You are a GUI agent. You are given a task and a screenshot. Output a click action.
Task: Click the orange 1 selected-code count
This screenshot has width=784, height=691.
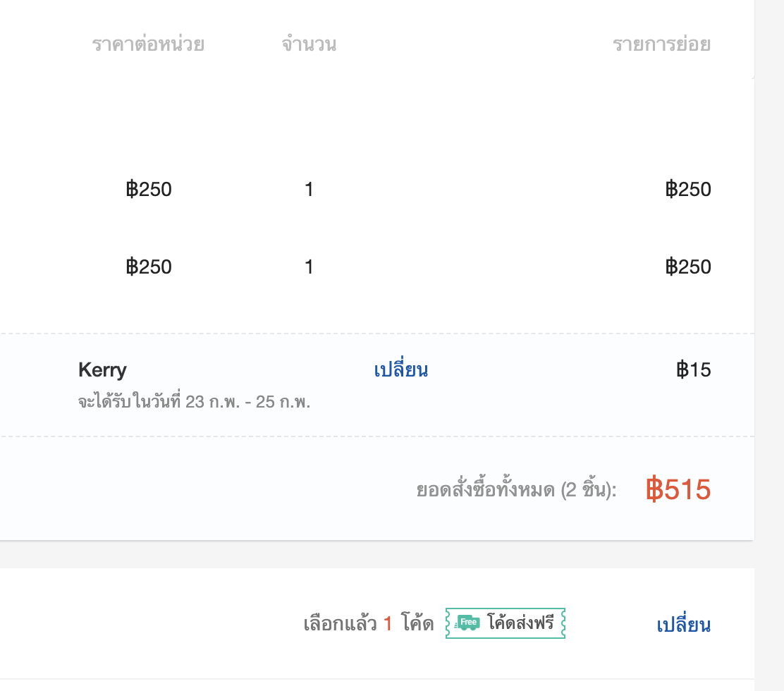tap(388, 624)
